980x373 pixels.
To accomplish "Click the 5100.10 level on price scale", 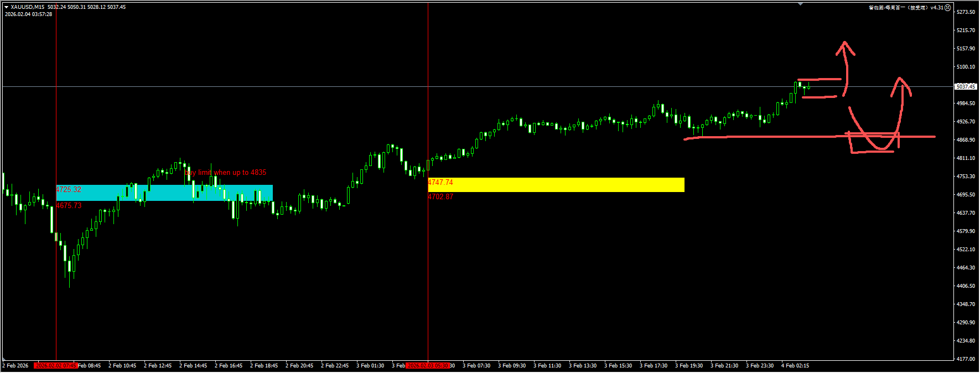I will point(966,67).
